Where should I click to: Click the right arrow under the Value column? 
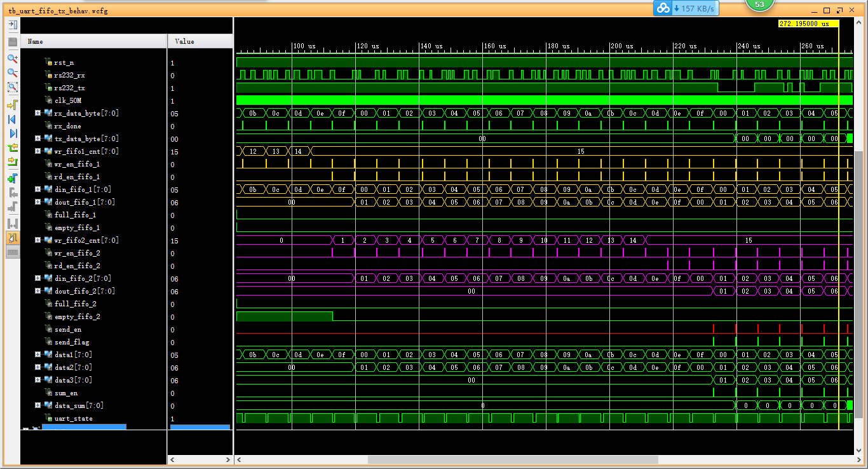point(227,459)
